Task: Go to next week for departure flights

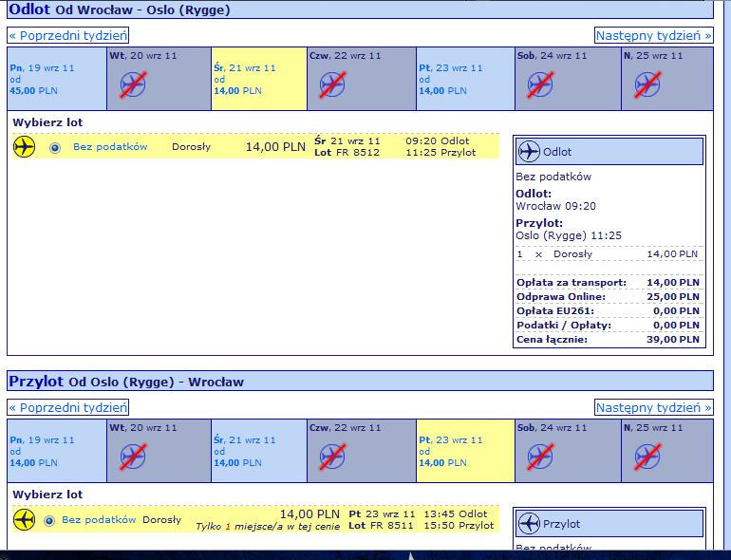Action: click(653, 35)
